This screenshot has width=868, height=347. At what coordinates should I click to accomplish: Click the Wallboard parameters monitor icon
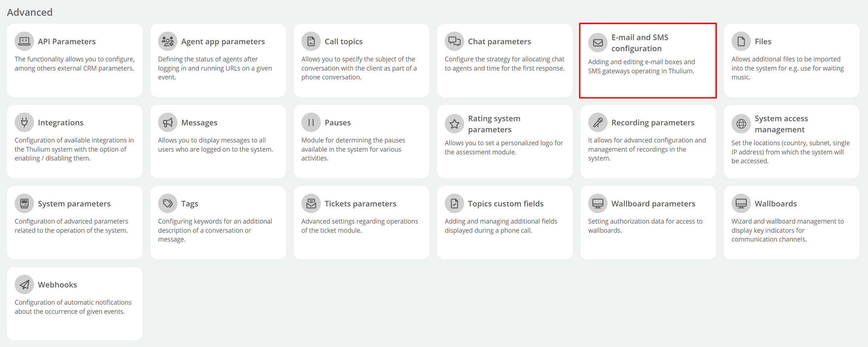(598, 203)
